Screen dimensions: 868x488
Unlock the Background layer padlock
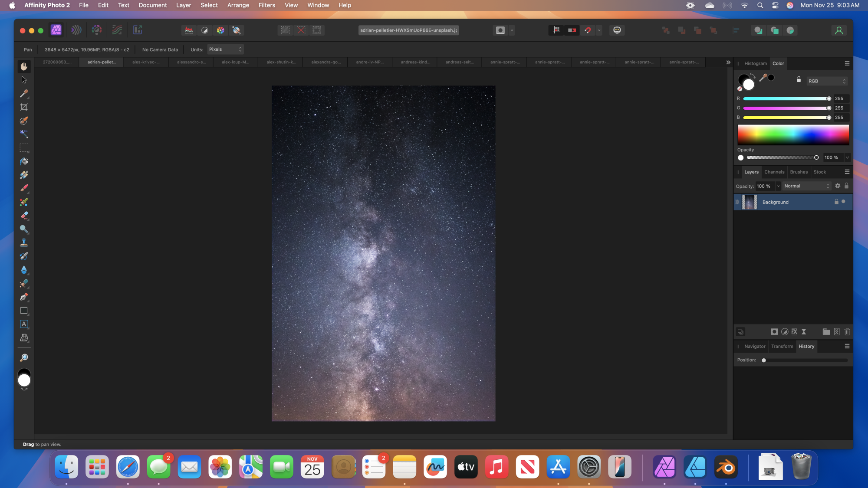pyautogui.click(x=837, y=202)
